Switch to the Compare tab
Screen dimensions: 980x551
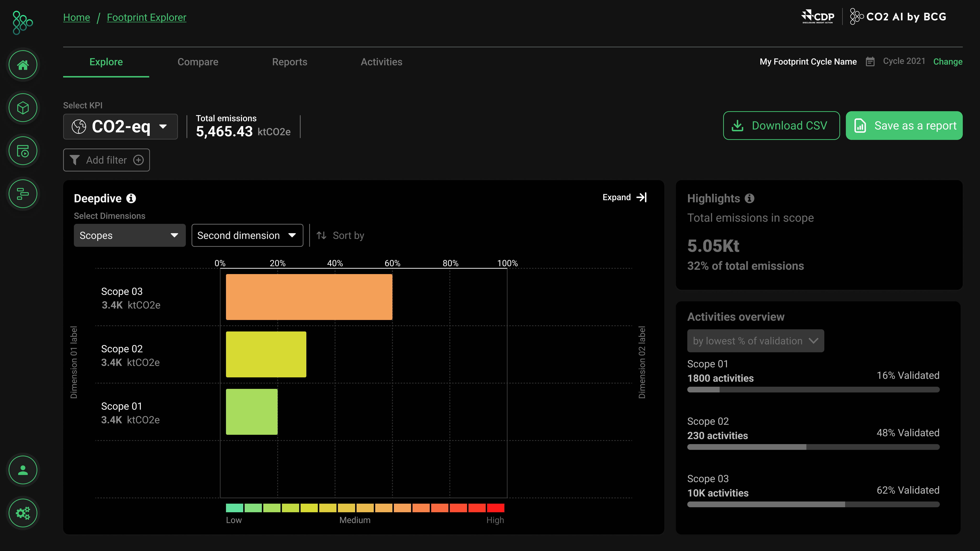pyautogui.click(x=198, y=62)
